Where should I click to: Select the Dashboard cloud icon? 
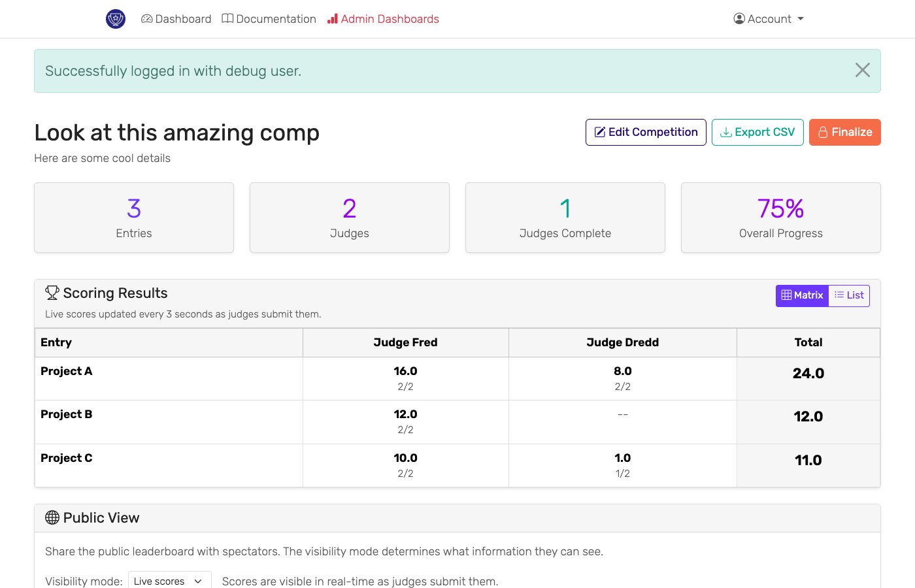tap(146, 19)
